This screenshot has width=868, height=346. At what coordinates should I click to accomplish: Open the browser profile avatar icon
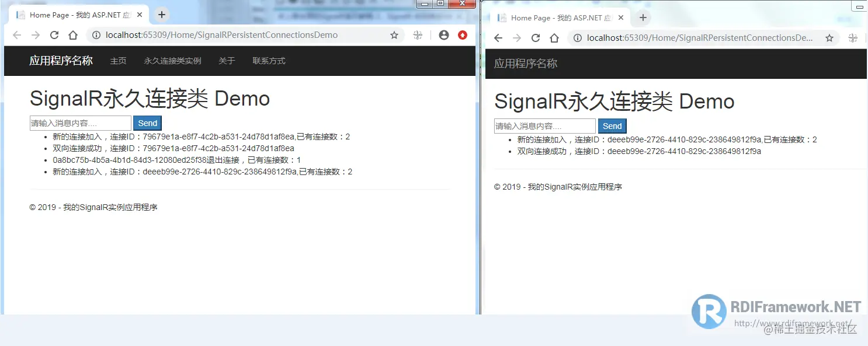(443, 34)
